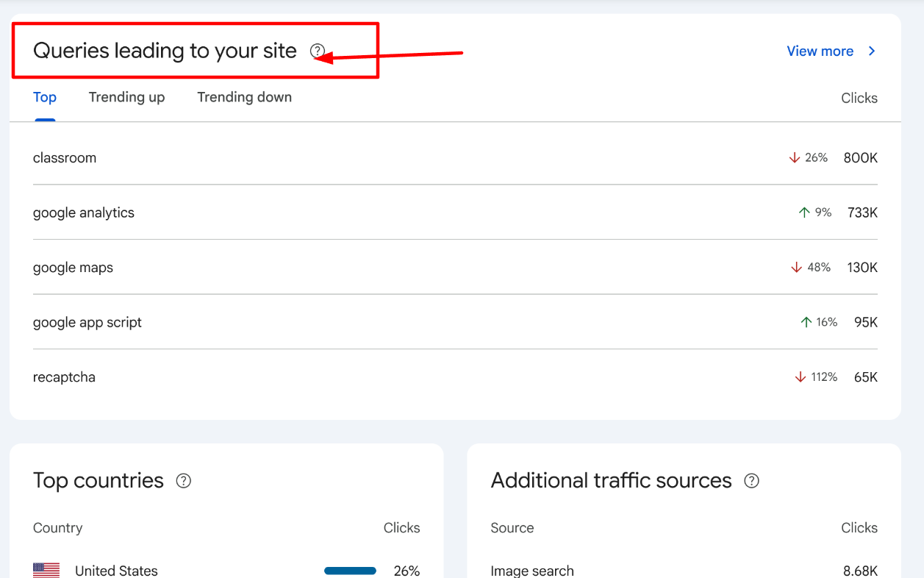Click the red downward trend arrow beside classroom
The width and height of the screenshot is (924, 578).
[795, 157]
